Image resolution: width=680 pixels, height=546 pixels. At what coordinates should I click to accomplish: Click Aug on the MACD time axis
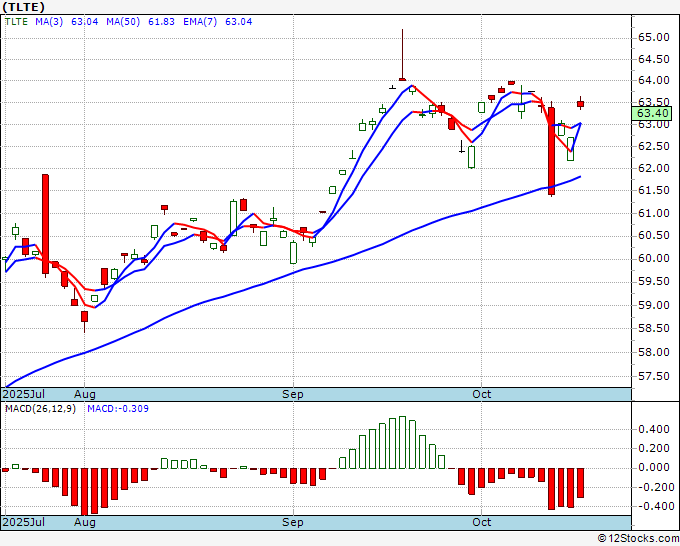pyautogui.click(x=85, y=522)
